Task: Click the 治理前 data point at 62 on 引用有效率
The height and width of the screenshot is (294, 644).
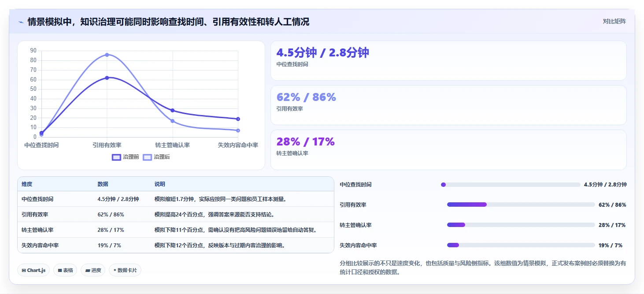Action: coord(107,78)
